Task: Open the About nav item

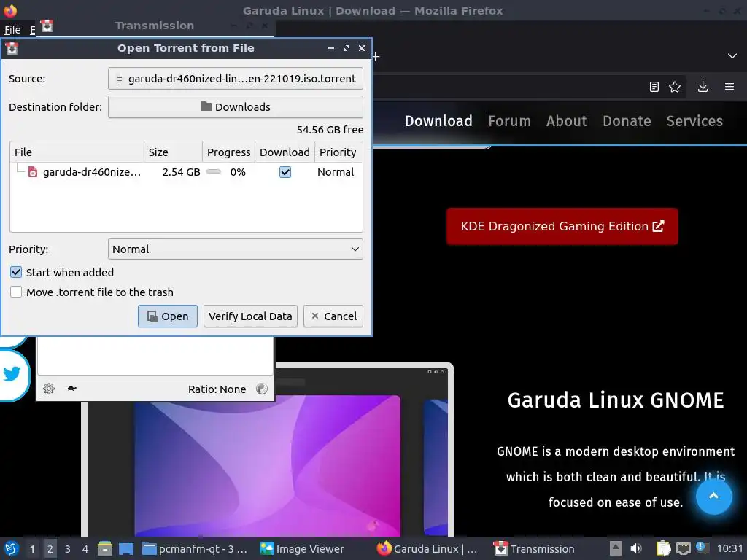Action: coord(566,121)
